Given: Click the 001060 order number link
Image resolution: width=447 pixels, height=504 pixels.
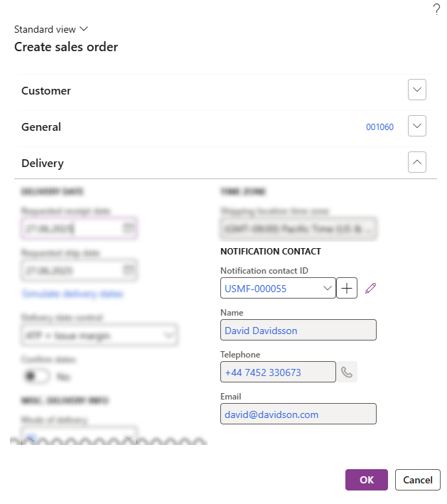Looking at the screenshot, I should 379,127.
